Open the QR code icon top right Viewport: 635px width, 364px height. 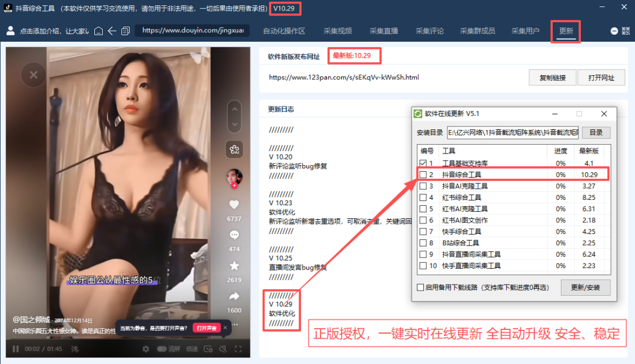[626, 31]
